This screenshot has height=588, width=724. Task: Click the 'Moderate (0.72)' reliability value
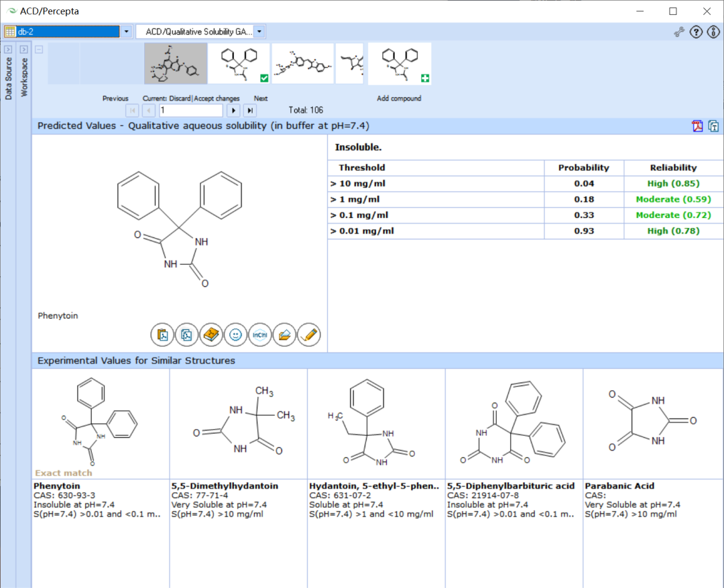673,215
